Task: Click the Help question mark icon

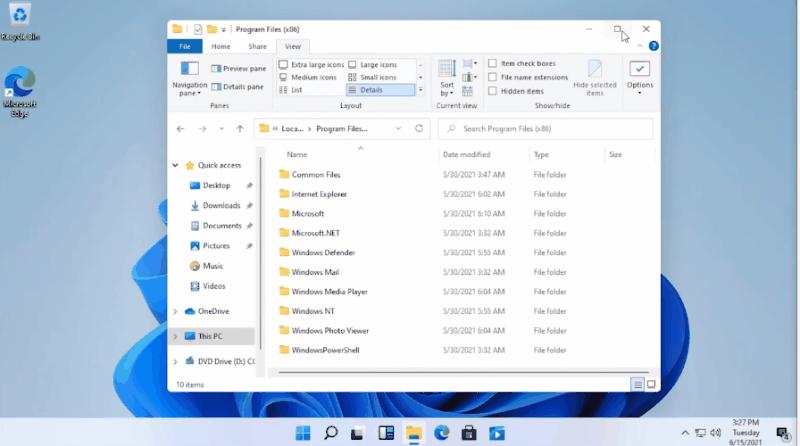Action: coord(653,46)
